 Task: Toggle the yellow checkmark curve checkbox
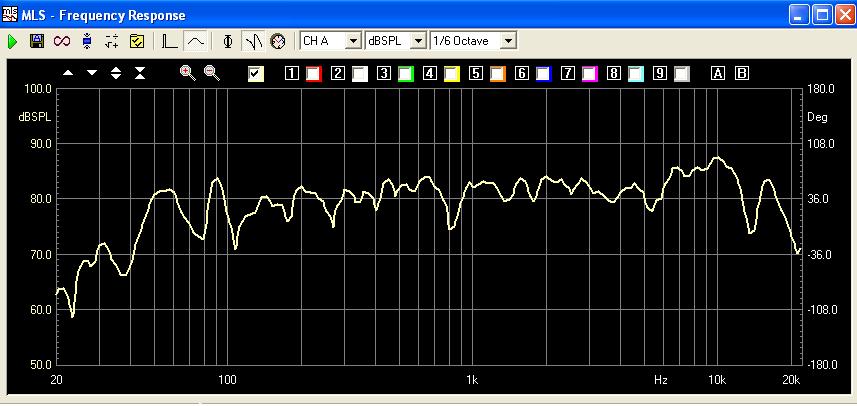[x=256, y=73]
